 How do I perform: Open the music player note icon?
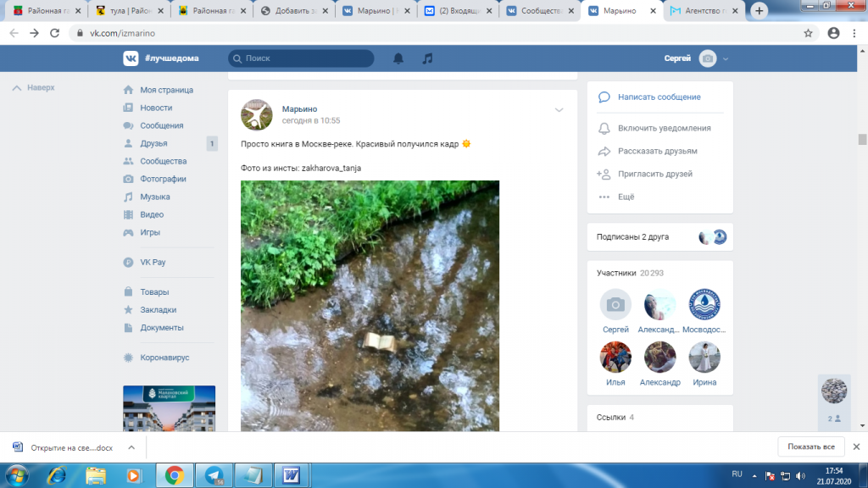pyautogui.click(x=427, y=58)
